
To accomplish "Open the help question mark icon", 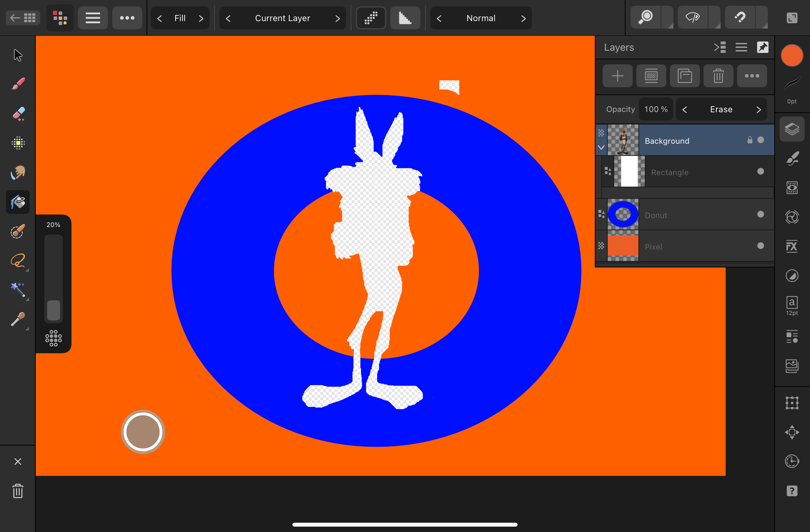I will (x=792, y=491).
